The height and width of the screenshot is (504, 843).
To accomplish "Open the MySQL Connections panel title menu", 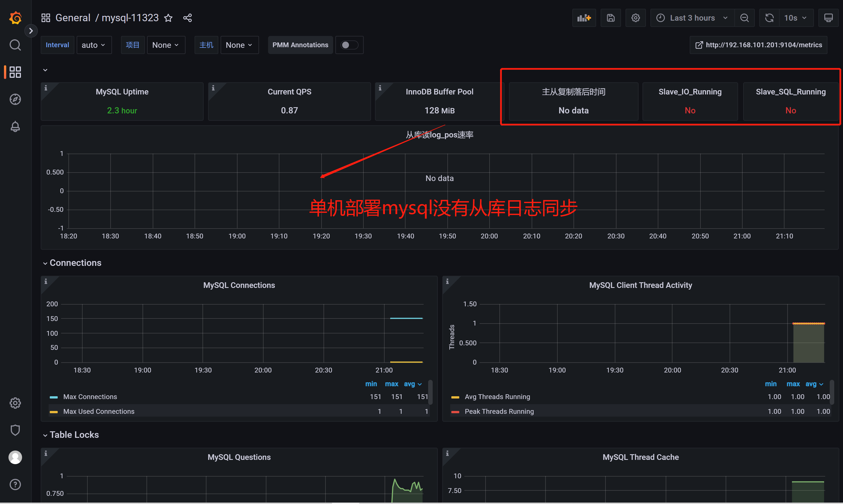I will click(x=239, y=285).
